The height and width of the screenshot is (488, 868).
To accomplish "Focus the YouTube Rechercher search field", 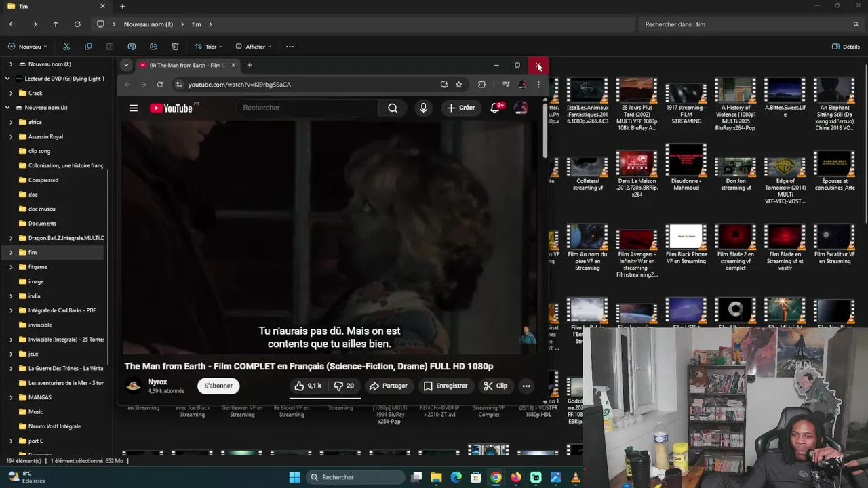I will (307, 108).
